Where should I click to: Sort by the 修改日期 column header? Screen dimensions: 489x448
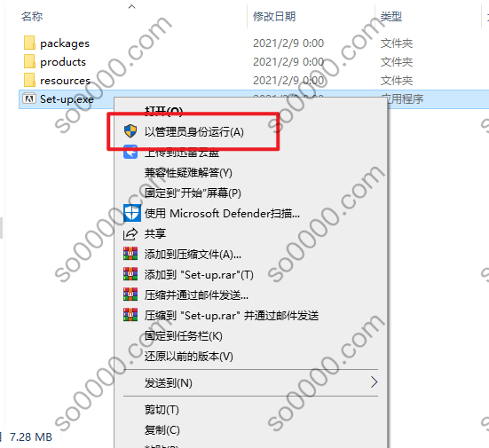coord(274,16)
